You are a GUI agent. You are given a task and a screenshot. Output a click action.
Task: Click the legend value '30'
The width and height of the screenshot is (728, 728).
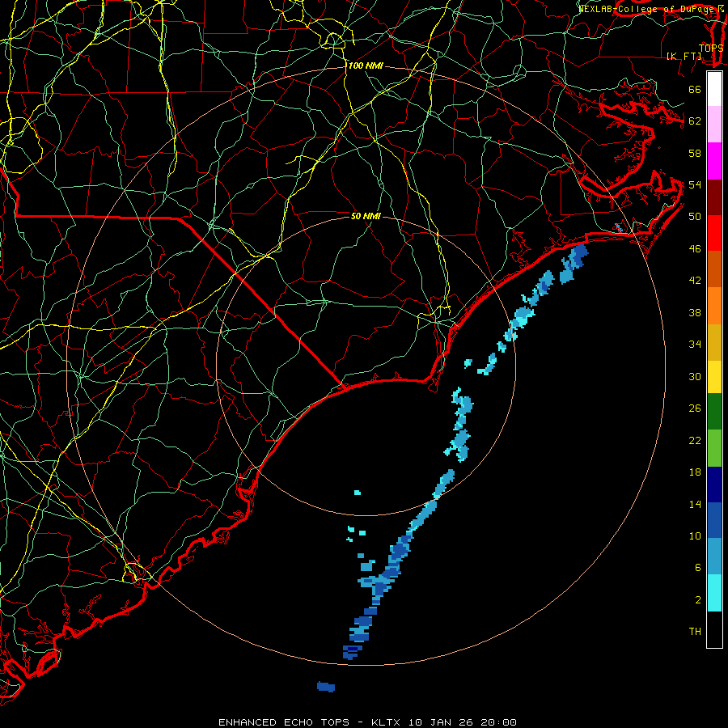pyautogui.click(x=695, y=376)
